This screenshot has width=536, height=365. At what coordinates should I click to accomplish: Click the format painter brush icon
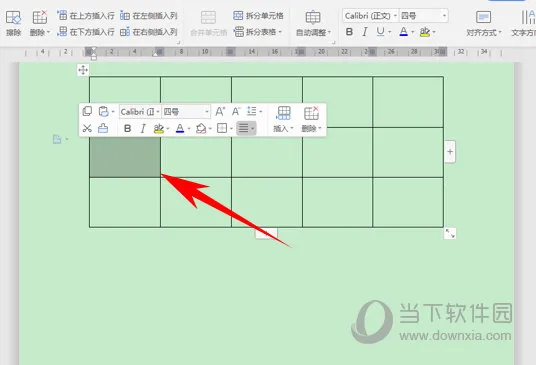click(x=103, y=128)
